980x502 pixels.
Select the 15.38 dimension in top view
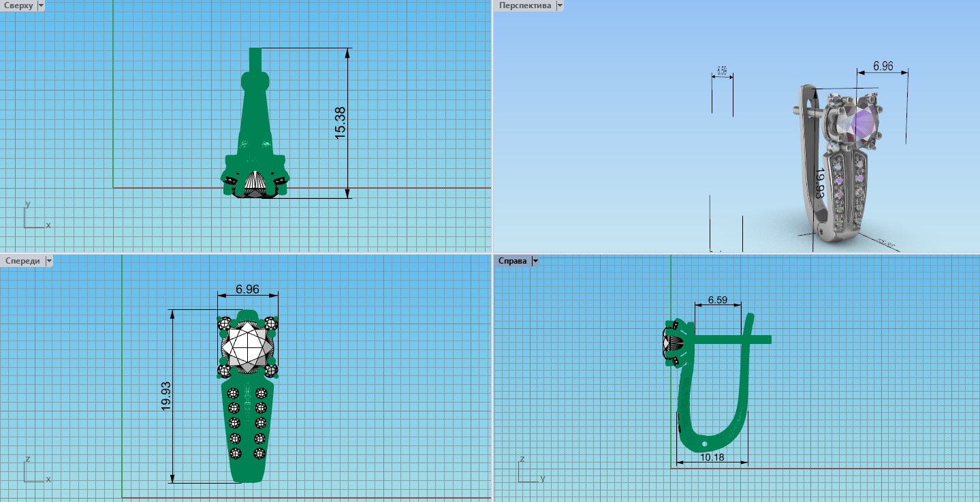[341, 123]
